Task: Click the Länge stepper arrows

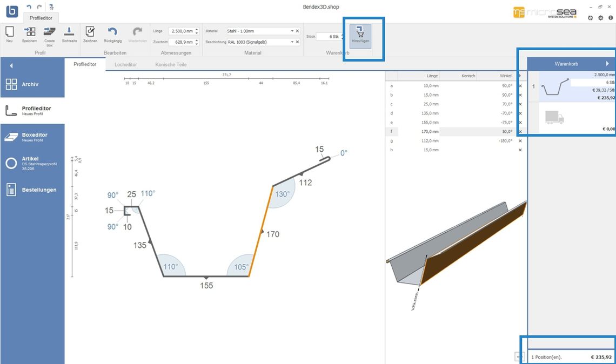Action: [x=197, y=31]
